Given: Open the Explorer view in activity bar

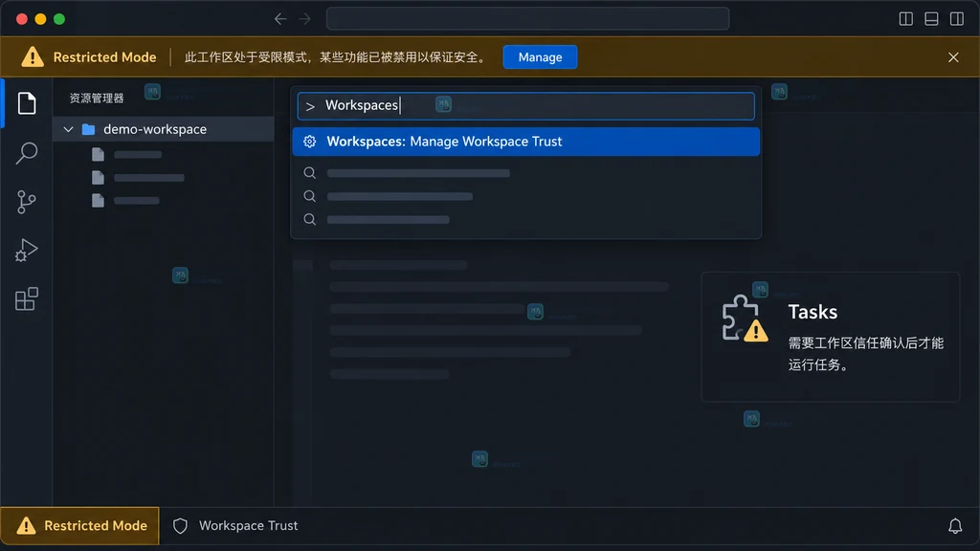Looking at the screenshot, I should pyautogui.click(x=26, y=103).
